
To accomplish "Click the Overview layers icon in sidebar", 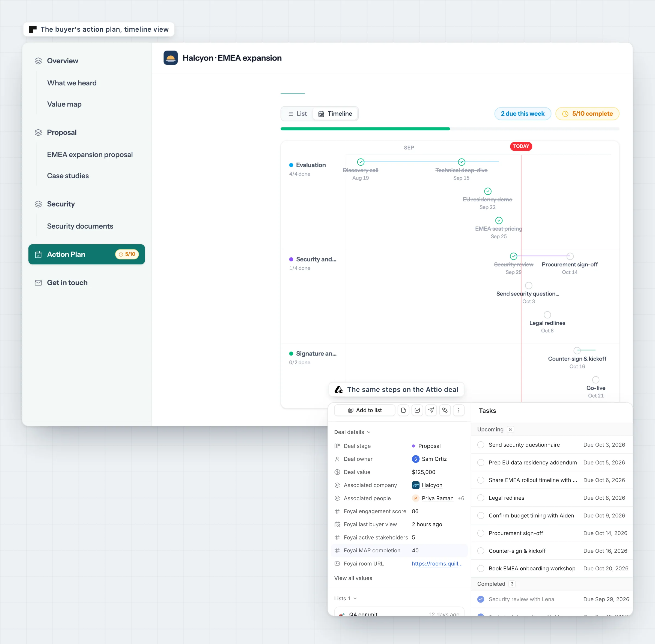I will [38, 61].
